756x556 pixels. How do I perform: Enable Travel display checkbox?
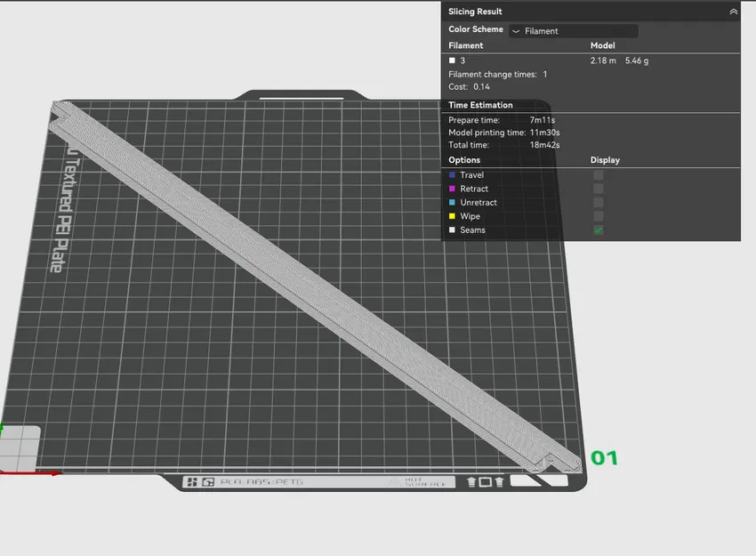(598, 175)
